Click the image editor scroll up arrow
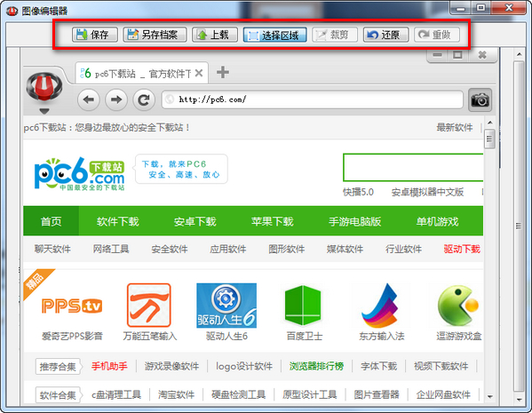 (519, 54)
